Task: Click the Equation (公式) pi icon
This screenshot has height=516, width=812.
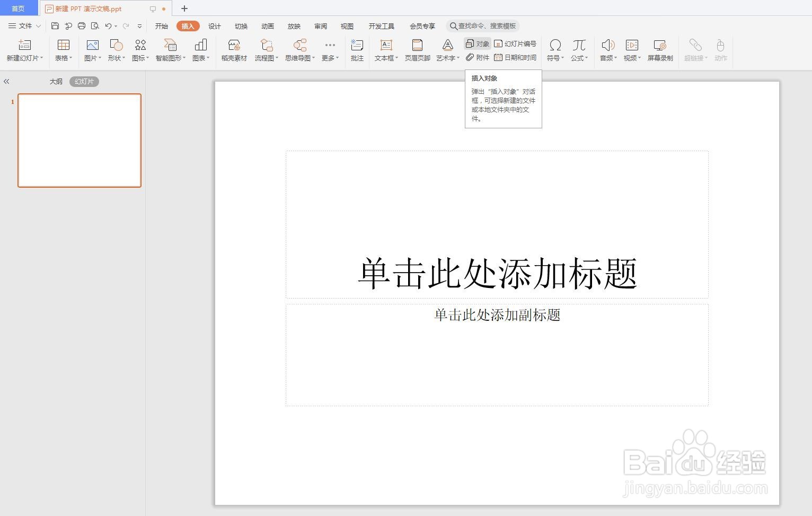Action: point(579,45)
